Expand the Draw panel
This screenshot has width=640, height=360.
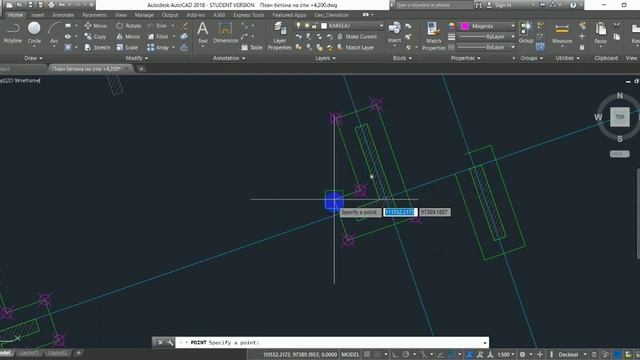click(x=33, y=58)
